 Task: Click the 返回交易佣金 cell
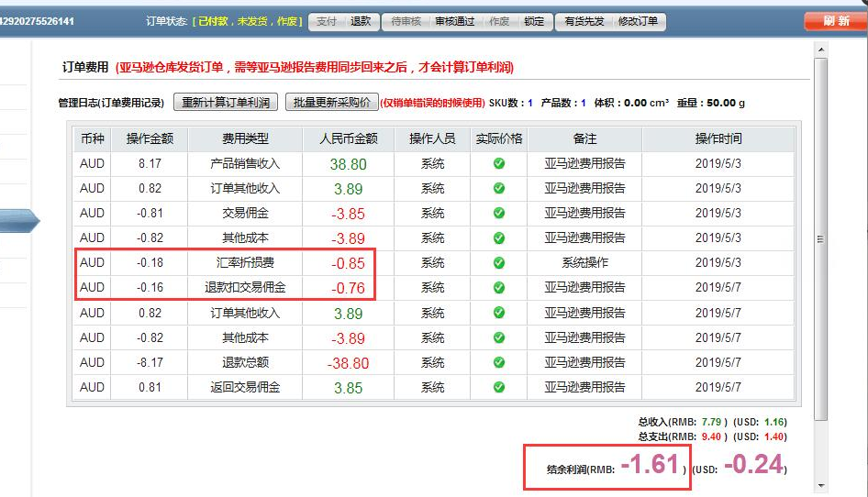[x=245, y=387]
